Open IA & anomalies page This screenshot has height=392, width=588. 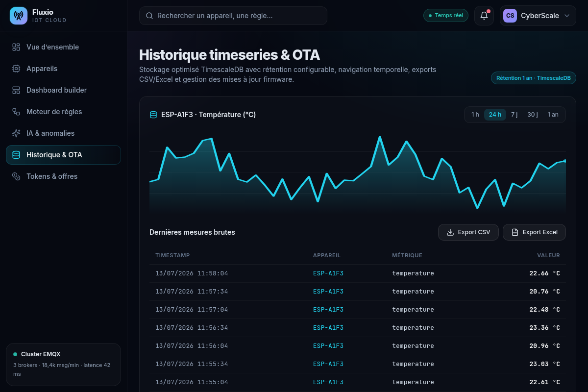pyautogui.click(x=63, y=133)
